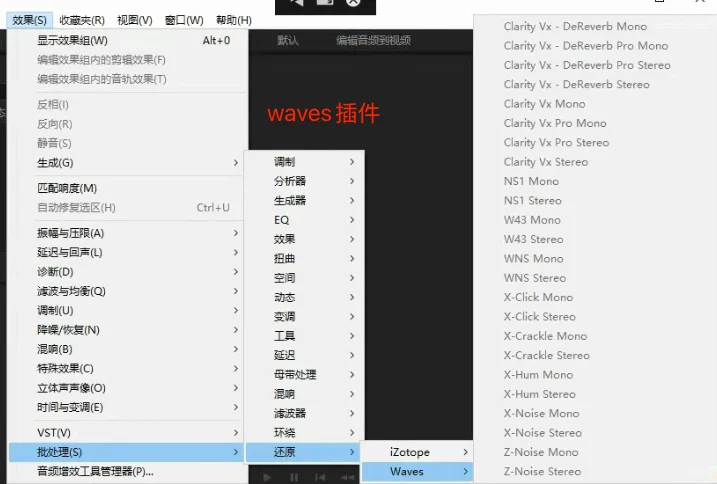
Task: Open 生成器 plugin category
Action: [x=305, y=200]
